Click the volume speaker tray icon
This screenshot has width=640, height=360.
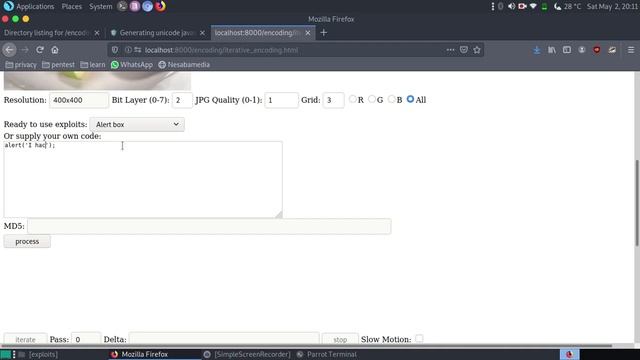click(511, 6)
